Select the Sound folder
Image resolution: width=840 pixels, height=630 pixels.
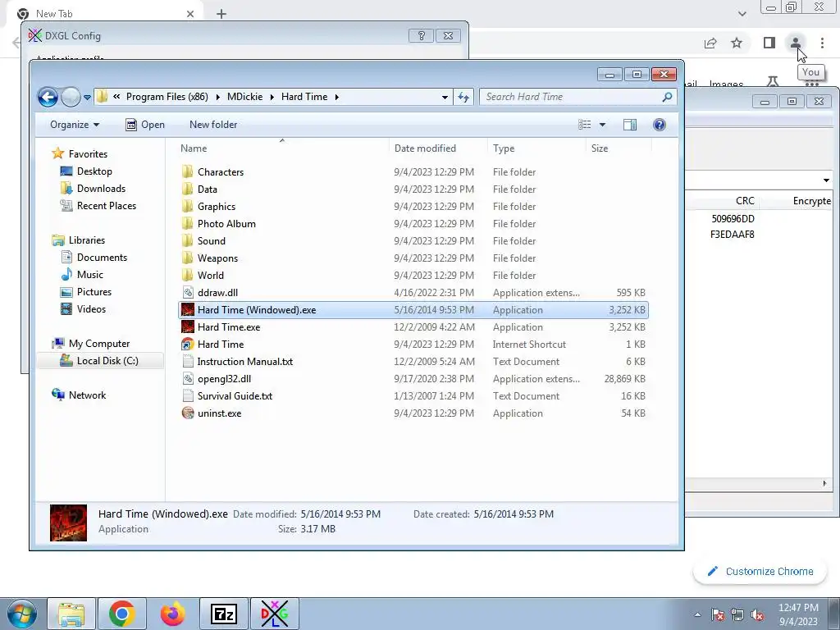(x=413, y=241)
